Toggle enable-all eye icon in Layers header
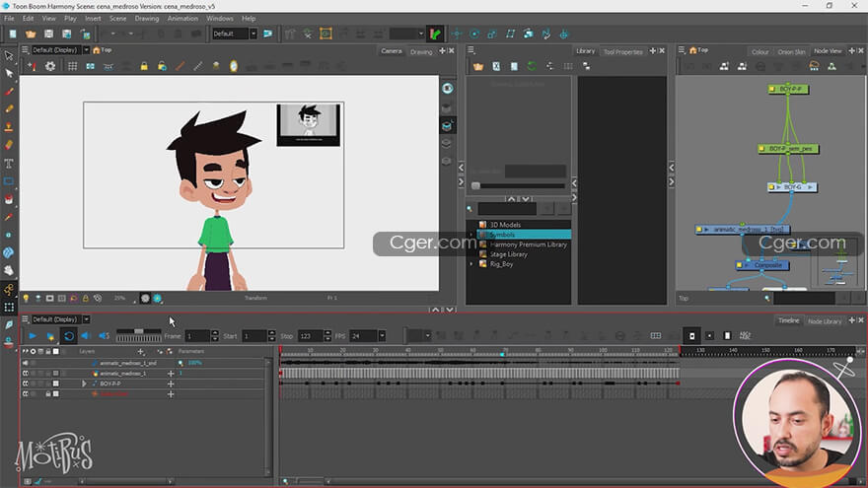 [x=25, y=351]
